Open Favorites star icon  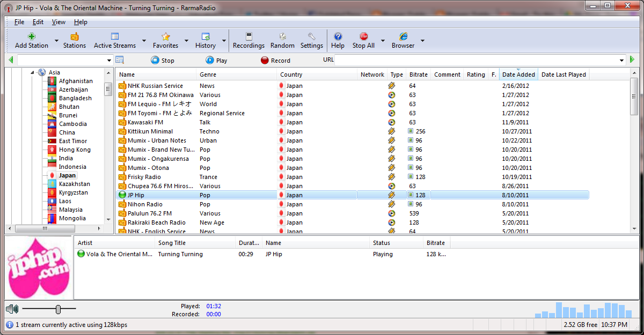[166, 36]
